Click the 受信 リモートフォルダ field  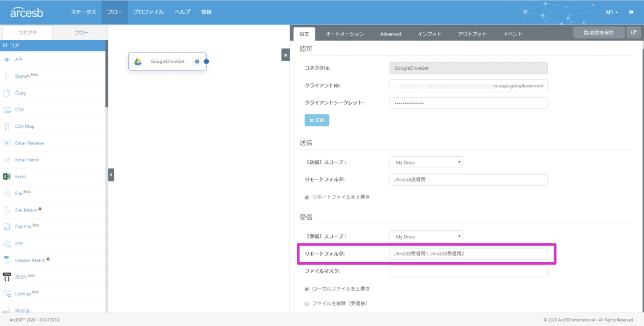[469, 253]
